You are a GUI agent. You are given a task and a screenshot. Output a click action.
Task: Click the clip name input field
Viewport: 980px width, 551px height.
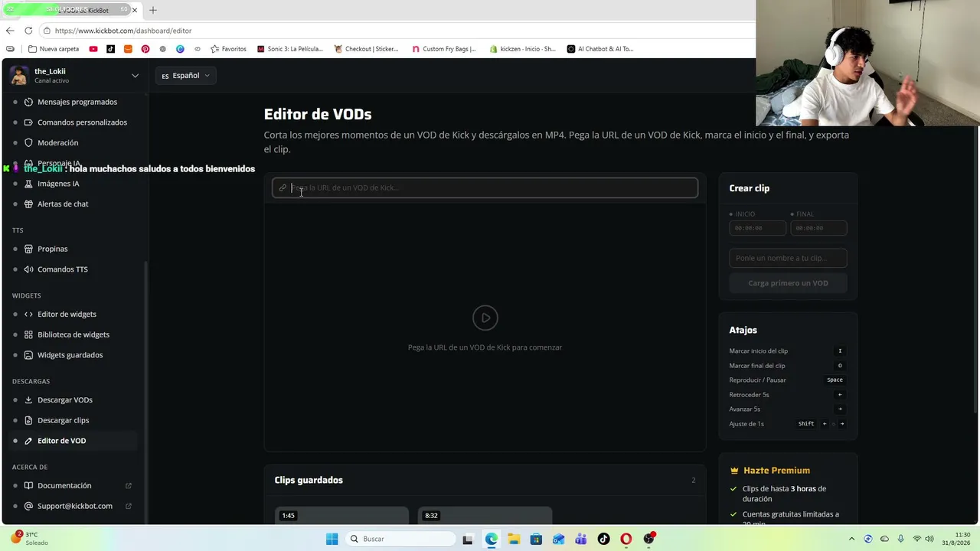click(788, 258)
